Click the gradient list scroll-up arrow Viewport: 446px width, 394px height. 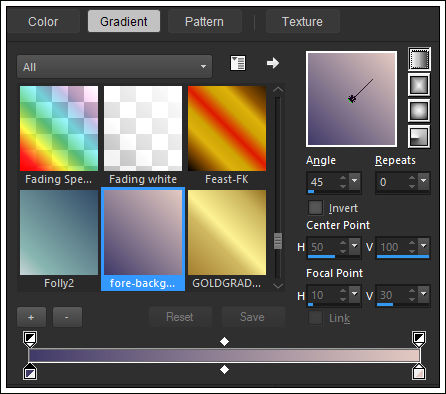click(x=278, y=90)
